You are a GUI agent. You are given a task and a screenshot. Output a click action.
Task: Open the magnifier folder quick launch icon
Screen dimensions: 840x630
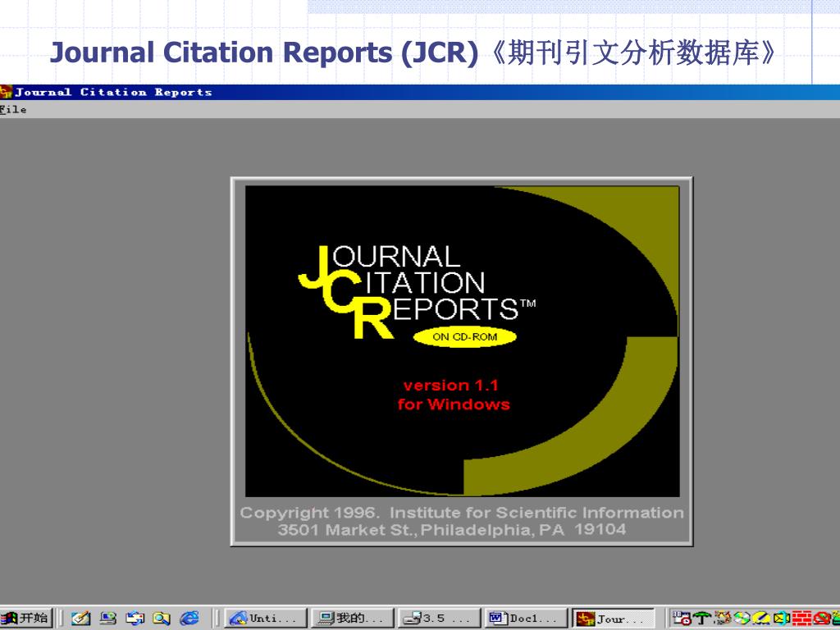pyautogui.click(x=162, y=619)
